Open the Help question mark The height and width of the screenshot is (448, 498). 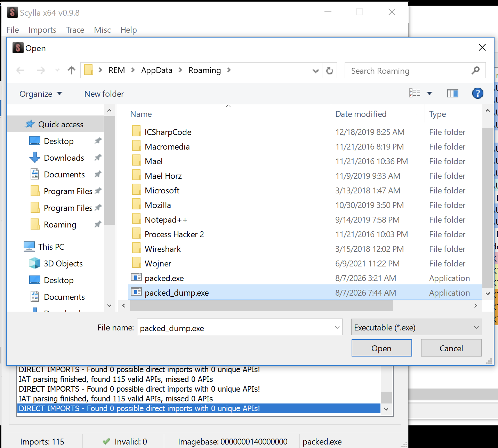[x=477, y=93]
